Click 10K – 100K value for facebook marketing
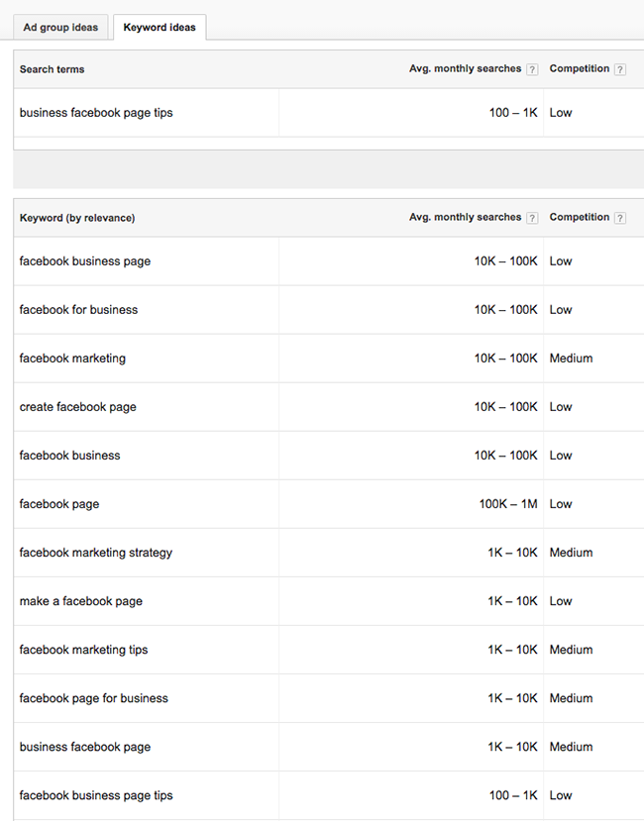 pos(505,359)
